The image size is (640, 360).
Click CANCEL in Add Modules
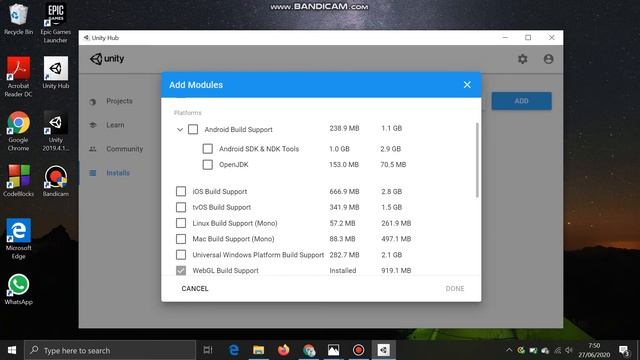(195, 289)
